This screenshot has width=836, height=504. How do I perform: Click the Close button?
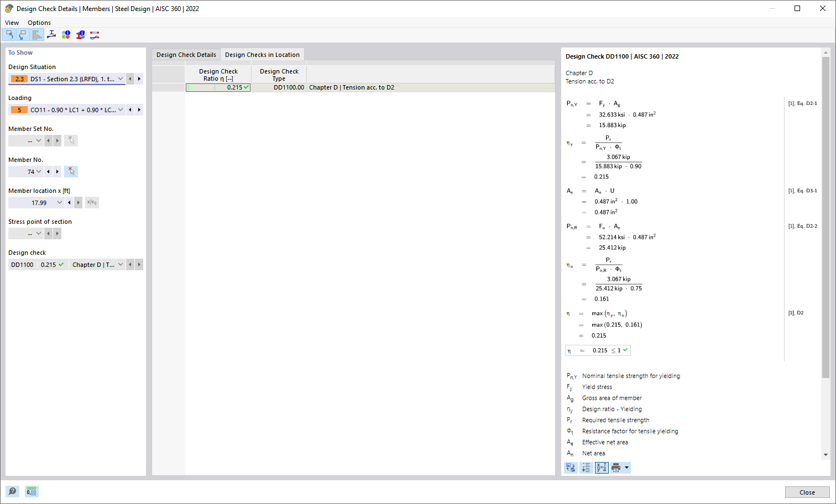pos(807,492)
